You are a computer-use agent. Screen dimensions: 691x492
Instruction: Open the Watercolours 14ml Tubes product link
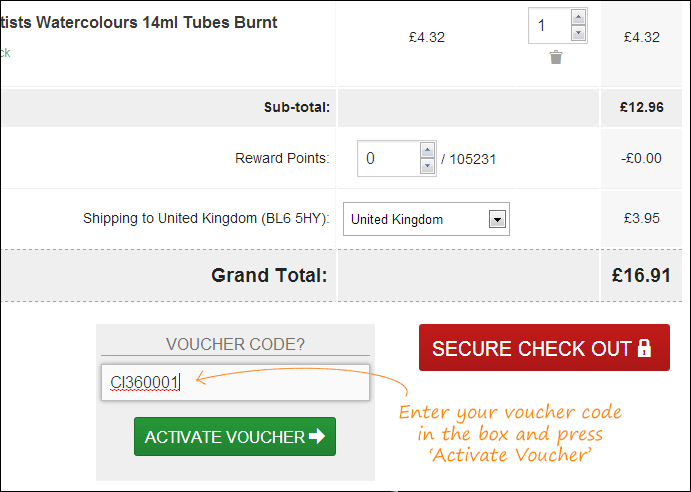click(139, 22)
